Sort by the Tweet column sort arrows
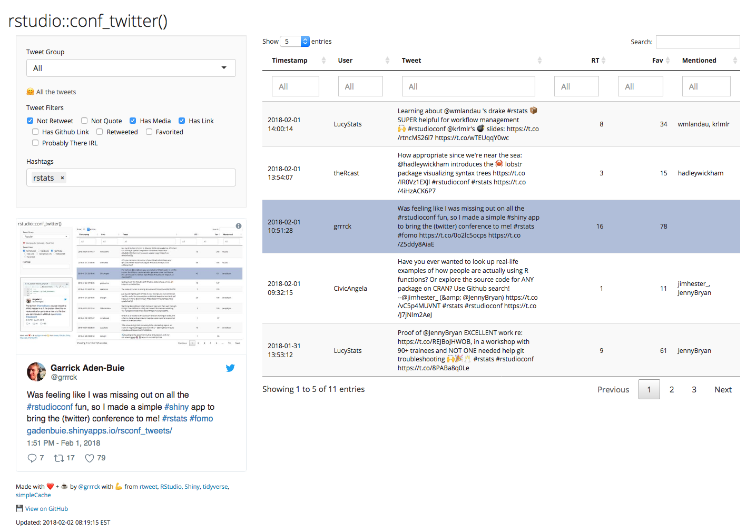This screenshot has width=756, height=532. pyautogui.click(x=539, y=61)
